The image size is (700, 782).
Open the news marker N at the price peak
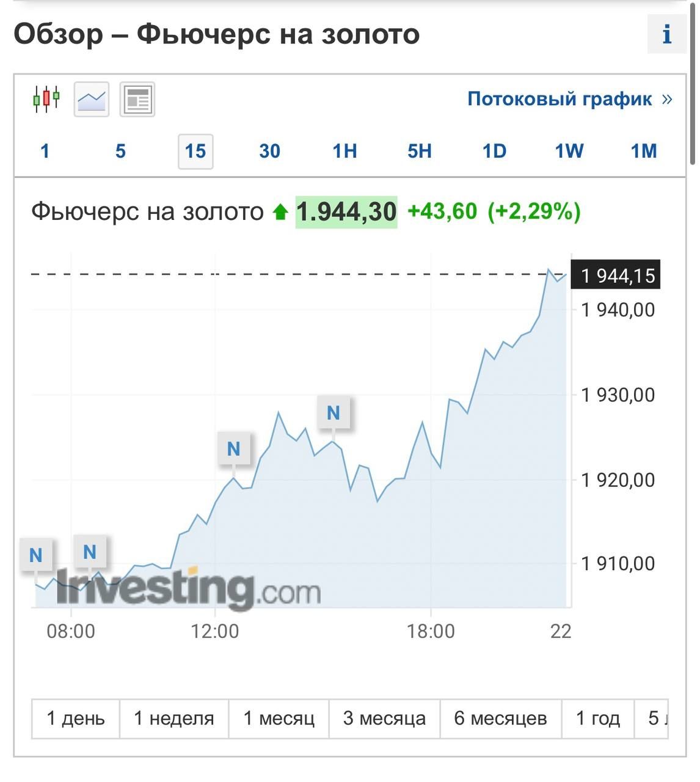[334, 413]
